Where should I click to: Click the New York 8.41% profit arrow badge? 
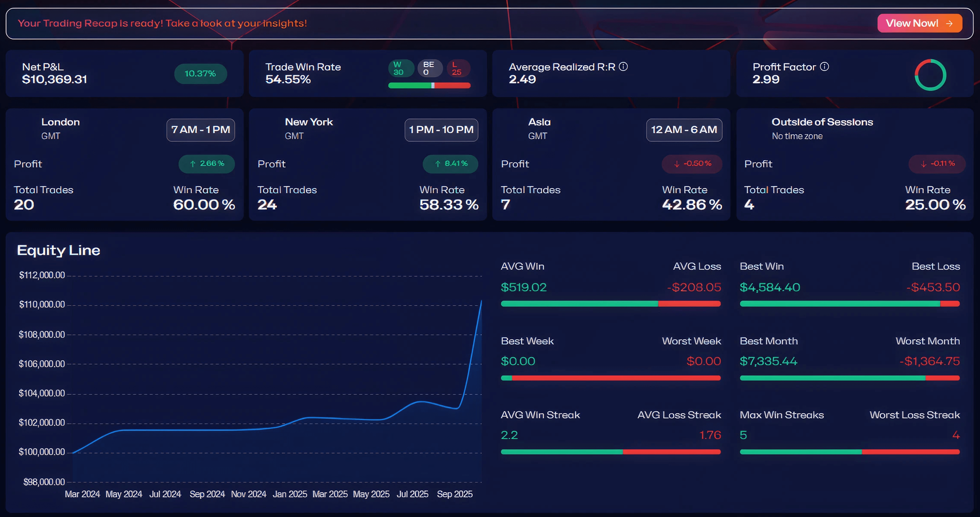point(450,164)
